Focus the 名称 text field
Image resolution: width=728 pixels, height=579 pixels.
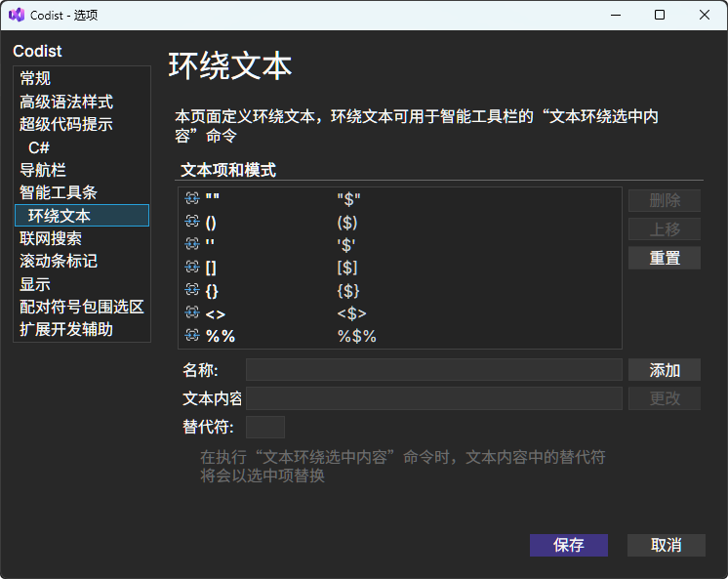(433, 369)
